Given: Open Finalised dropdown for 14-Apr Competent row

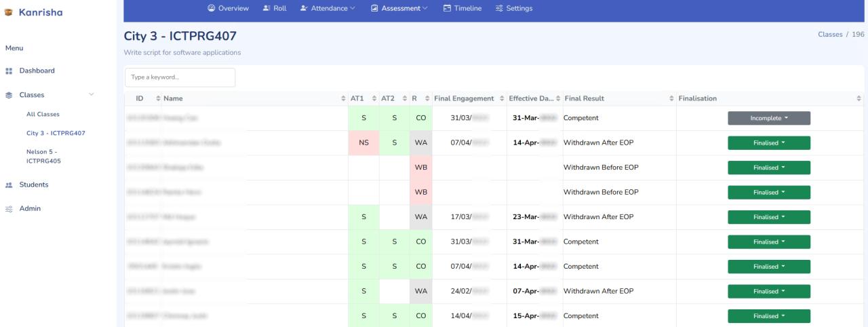Looking at the screenshot, I should pyautogui.click(x=769, y=267).
